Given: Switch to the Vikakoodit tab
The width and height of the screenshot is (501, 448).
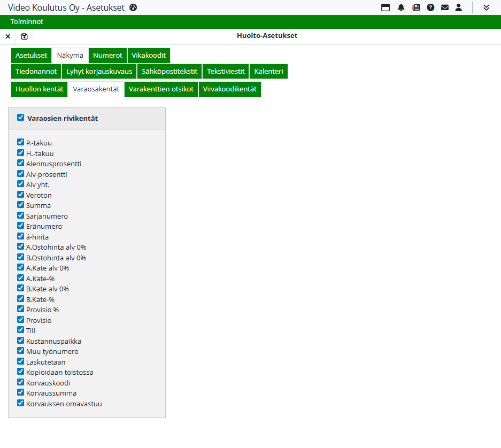Looking at the screenshot, I should (x=149, y=56).
